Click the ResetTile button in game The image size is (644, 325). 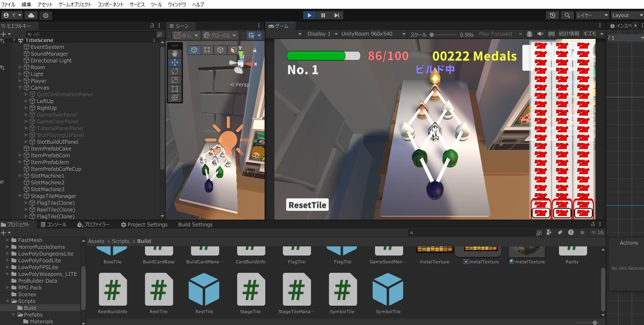click(x=307, y=205)
